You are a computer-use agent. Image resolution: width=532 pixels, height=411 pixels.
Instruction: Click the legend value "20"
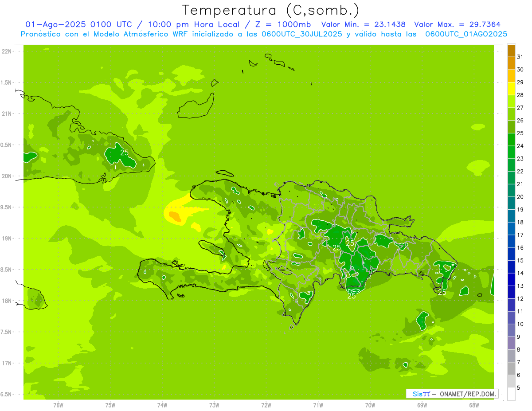[x=520, y=197]
